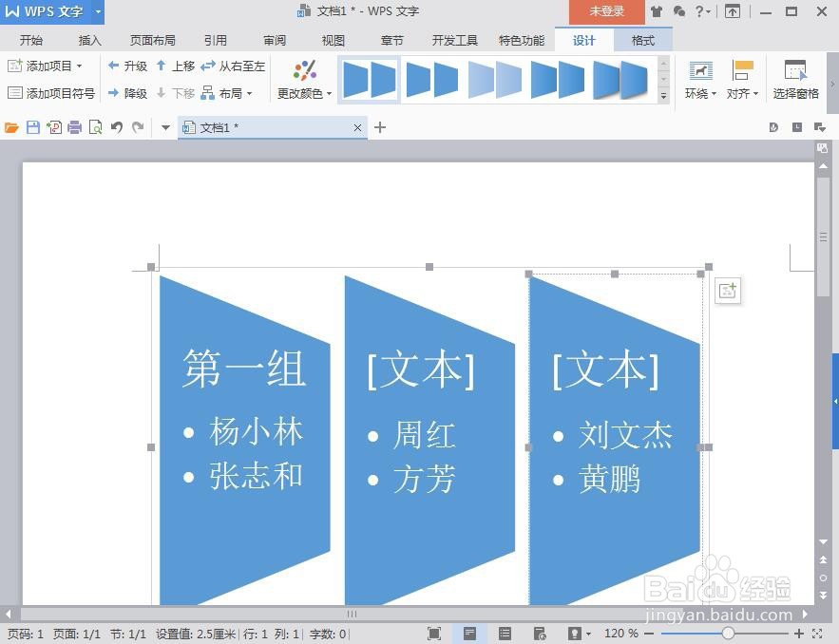The image size is (839, 644).
Task: Open the 更改颜色 color dropdown
Action: pyautogui.click(x=304, y=80)
